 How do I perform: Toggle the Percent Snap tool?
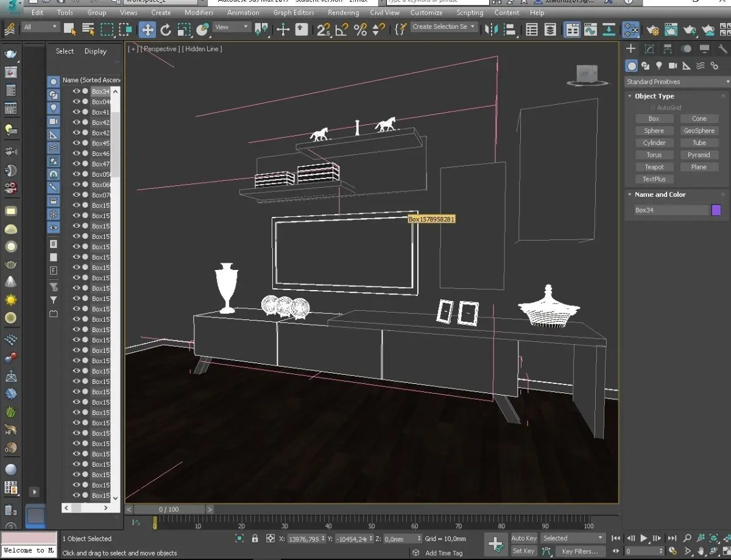tap(361, 29)
